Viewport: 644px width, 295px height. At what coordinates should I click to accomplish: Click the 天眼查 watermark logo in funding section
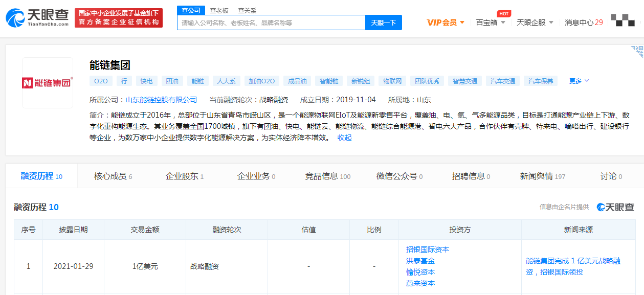615,207
